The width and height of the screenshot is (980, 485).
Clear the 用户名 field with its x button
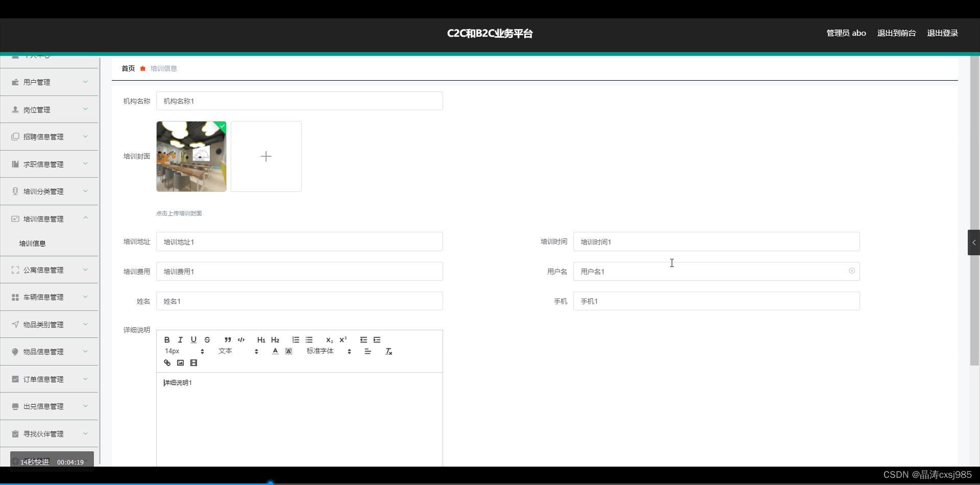(851, 271)
